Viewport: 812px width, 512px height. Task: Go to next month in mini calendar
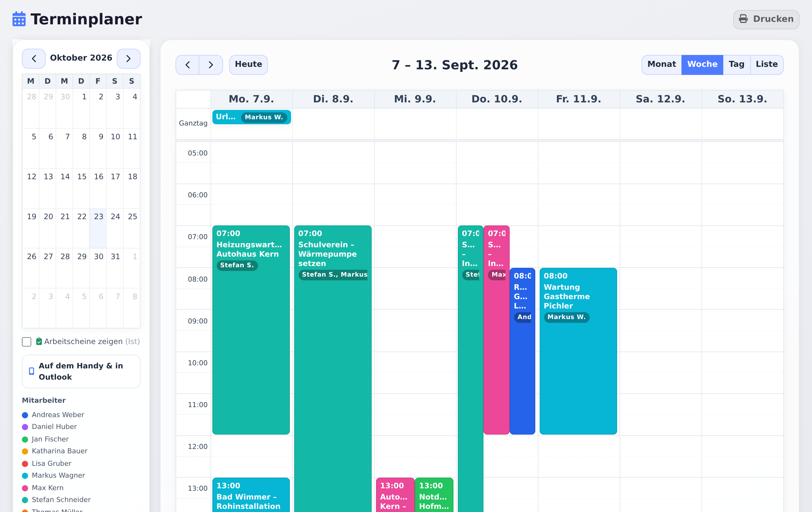128,59
